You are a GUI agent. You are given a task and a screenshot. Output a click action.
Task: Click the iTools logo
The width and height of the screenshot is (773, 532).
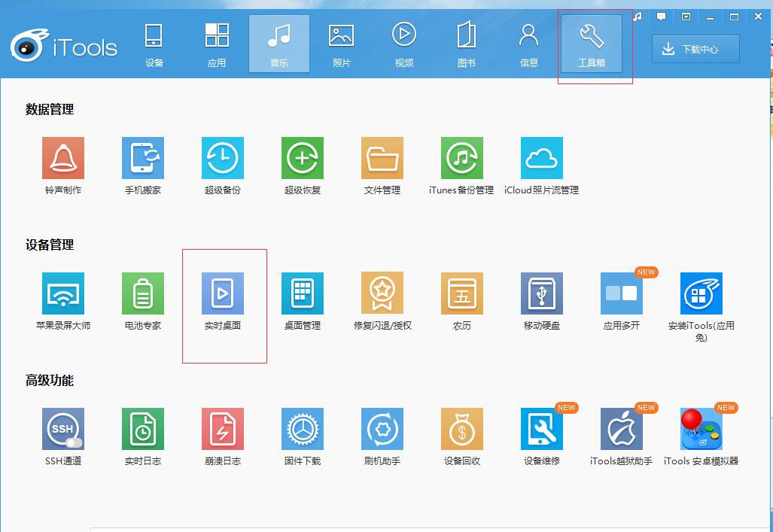tap(64, 45)
